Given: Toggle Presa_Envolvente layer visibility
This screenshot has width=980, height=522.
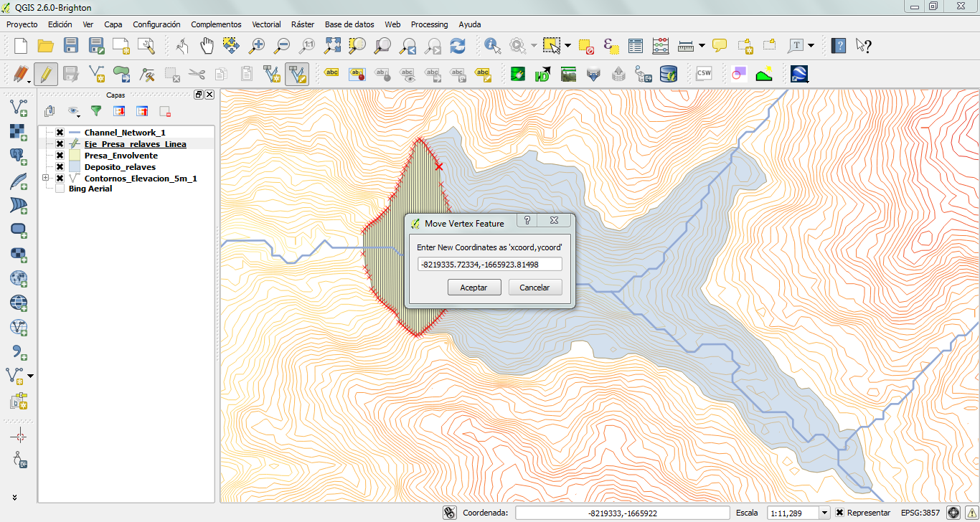Looking at the screenshot, I should click(60, 156).
